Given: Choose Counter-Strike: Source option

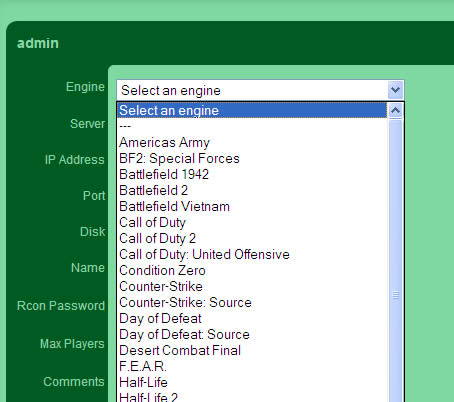Looking at the screenshot, I should tap(252, 302).
